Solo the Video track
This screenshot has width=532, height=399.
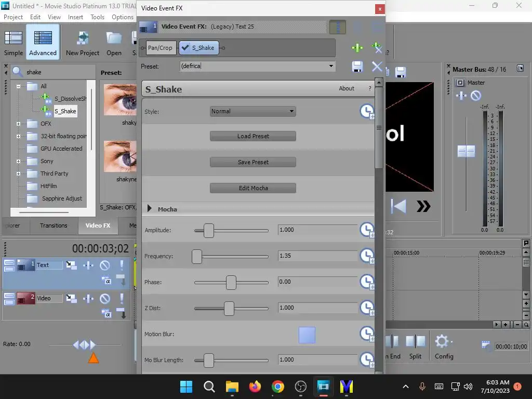tap(122, 298)
